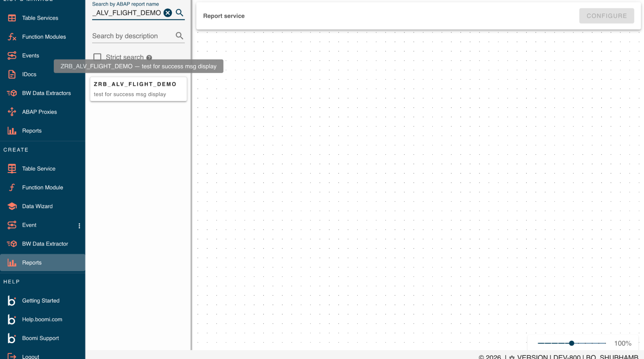Click the CONFIGURE button

pos(606,16)
